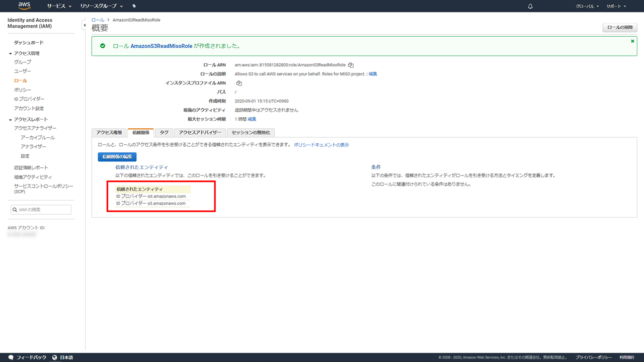Copy the instance profile ARN icon

239,83
